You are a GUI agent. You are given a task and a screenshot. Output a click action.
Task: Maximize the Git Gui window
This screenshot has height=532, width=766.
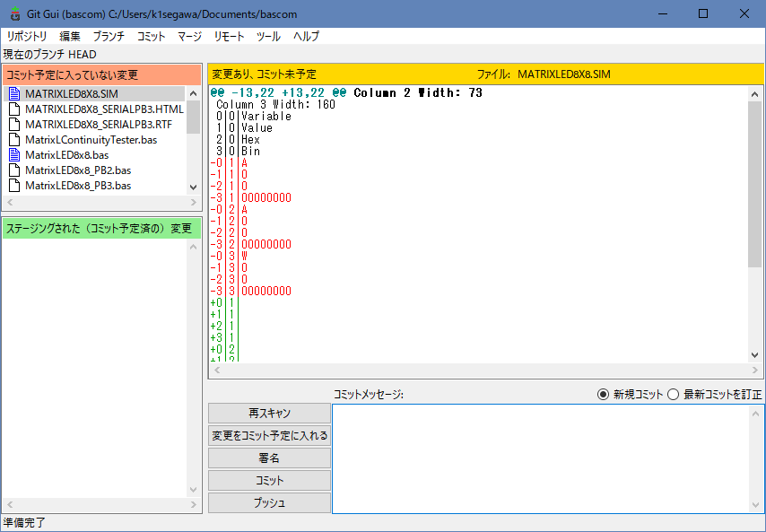703,13
